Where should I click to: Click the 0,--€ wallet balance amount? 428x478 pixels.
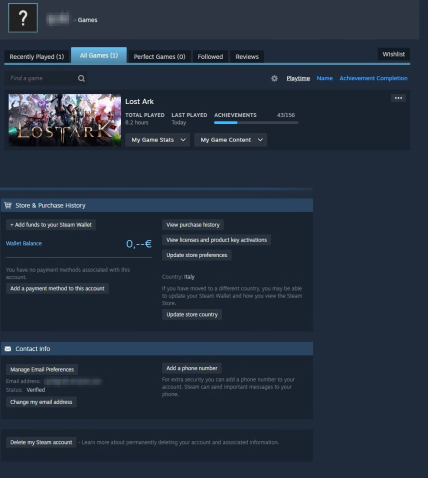[x=139, y=244]
